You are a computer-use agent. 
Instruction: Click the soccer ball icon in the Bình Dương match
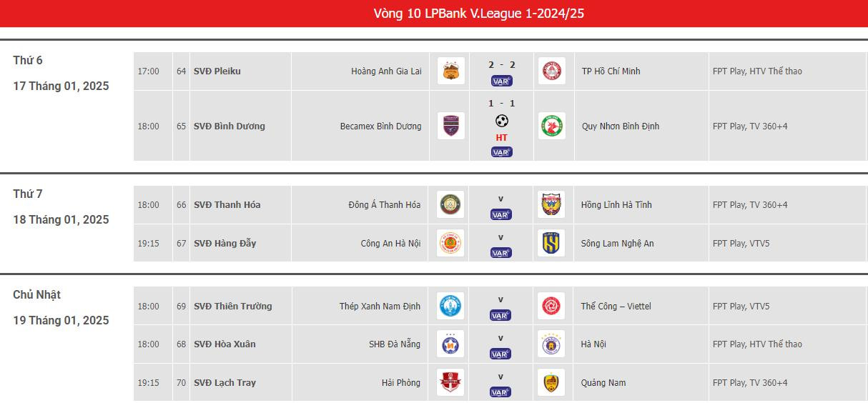501,121
